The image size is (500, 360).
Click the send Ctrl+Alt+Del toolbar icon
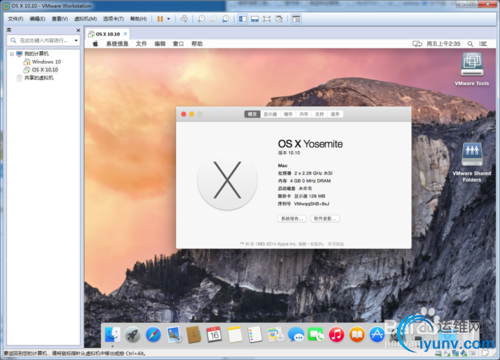tap(184, 19)
